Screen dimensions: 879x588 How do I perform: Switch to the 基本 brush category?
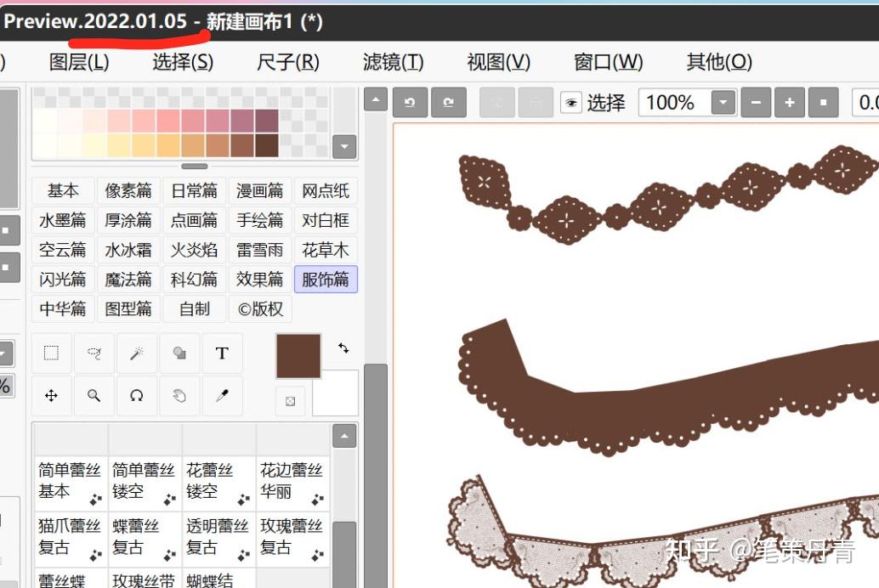63,191
